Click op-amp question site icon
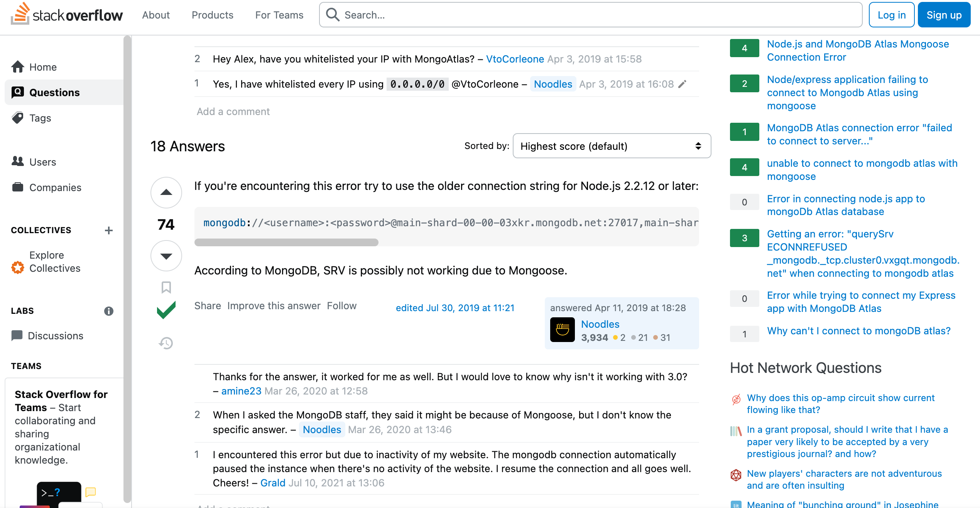 pos(736,399)
